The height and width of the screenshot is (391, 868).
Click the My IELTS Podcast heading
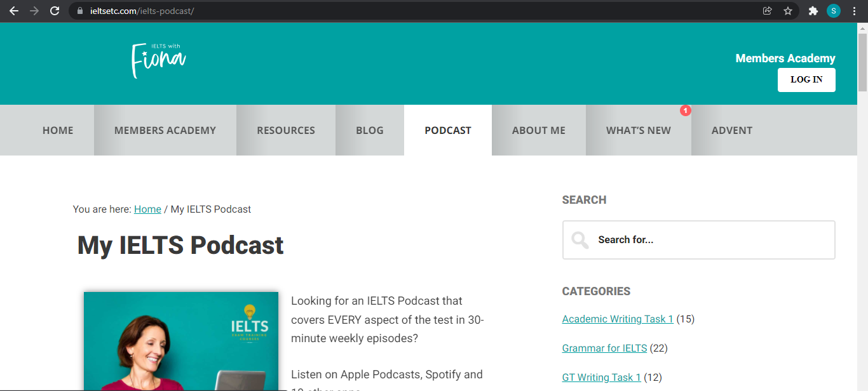tap(180, 245)
